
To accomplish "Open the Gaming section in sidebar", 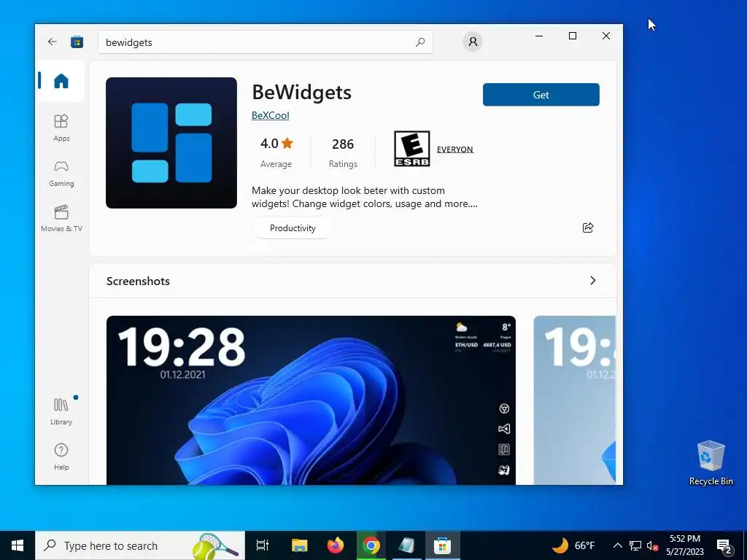I will (x=61, y=174).
